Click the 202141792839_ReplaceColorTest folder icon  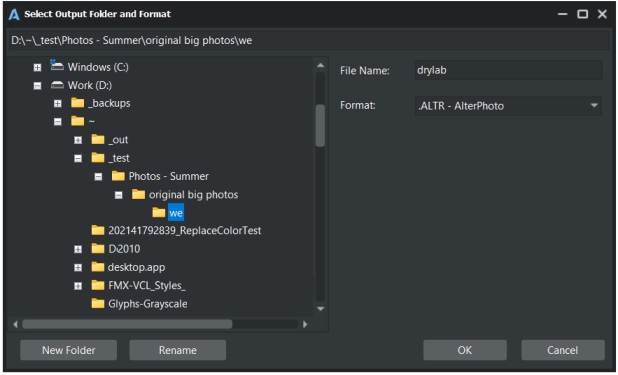(x=98, y=230)
